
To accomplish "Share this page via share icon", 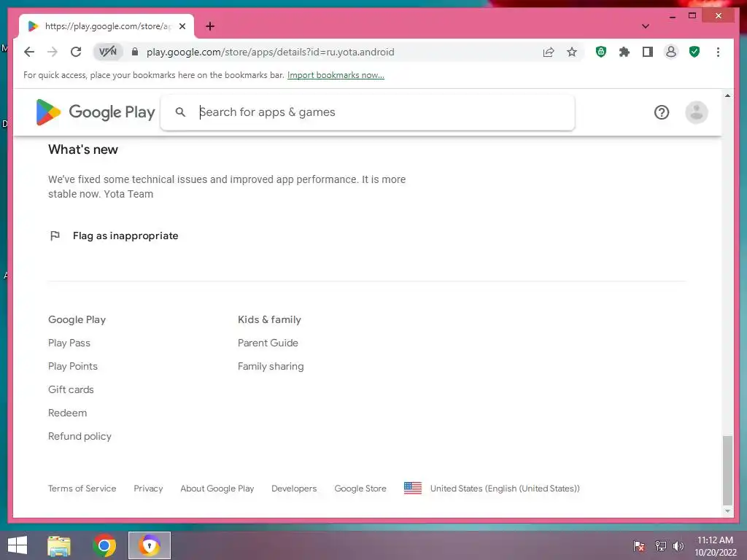I will [x=549, y=52].
